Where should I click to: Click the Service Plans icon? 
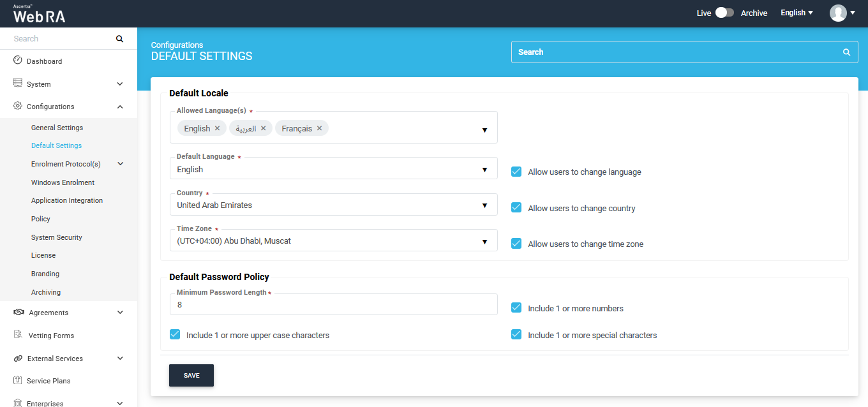pos(18,380)
